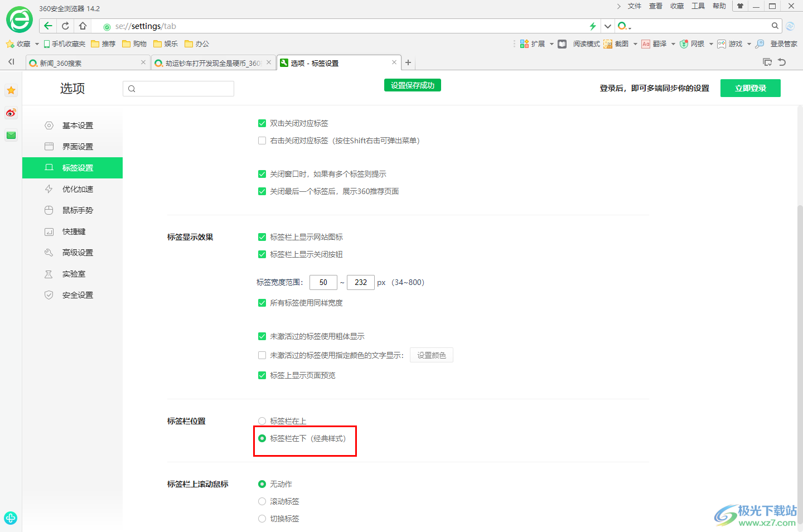Open the mail sidebar icon
Viewport: 803px width, 532px height.
11,135
